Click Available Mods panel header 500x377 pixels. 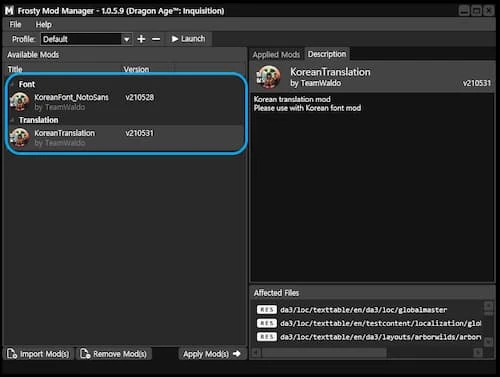33,55
